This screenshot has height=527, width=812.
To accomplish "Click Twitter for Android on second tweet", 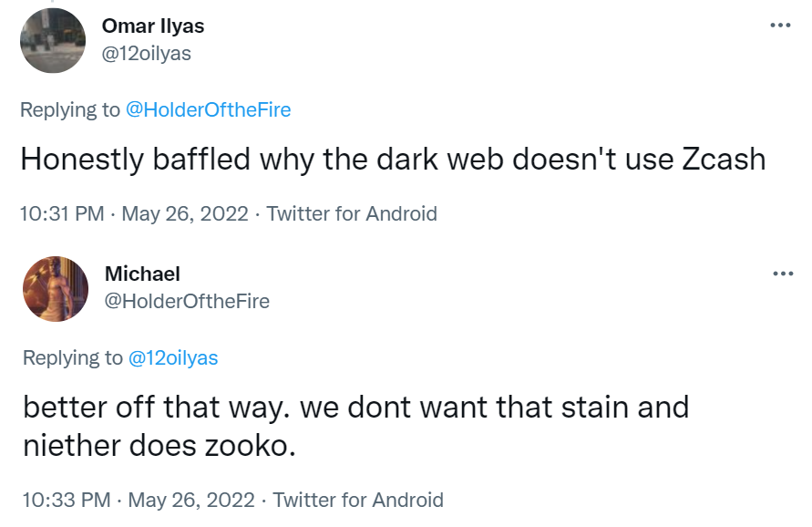I will 358,500.
